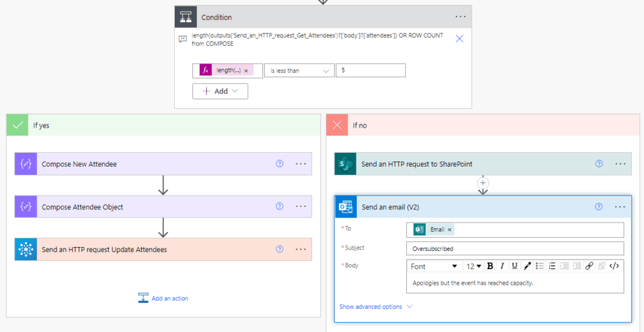The height and width of the screenshot is (332, 644).
Task: Click the email body text area
Action: click(x=515, y=283)
